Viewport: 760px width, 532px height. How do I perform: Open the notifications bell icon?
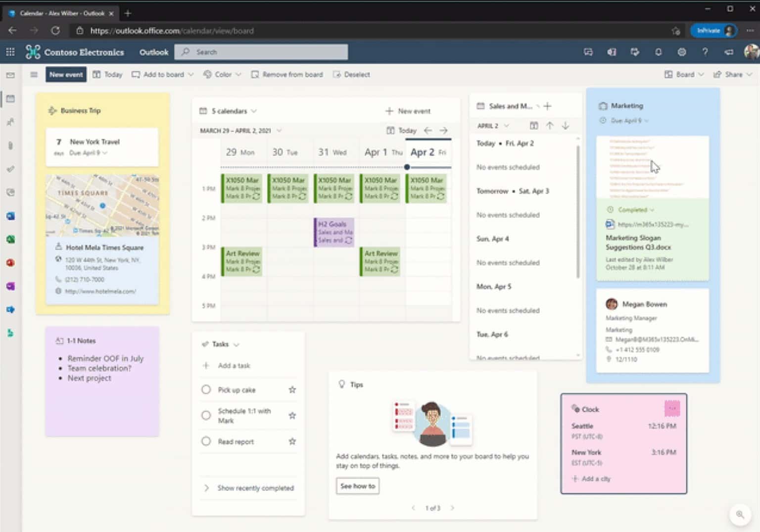[x=658, y=52]
